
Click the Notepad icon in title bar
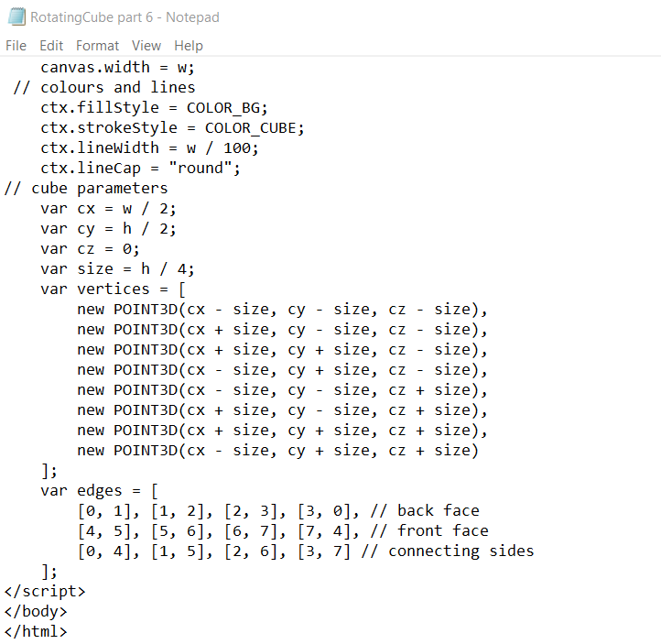[16, 16]
